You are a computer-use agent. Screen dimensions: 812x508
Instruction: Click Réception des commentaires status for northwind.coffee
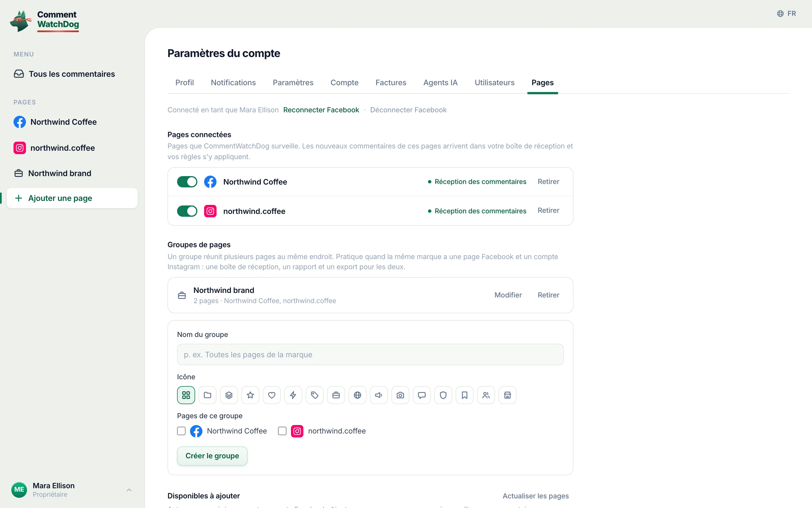pos(477,211)
